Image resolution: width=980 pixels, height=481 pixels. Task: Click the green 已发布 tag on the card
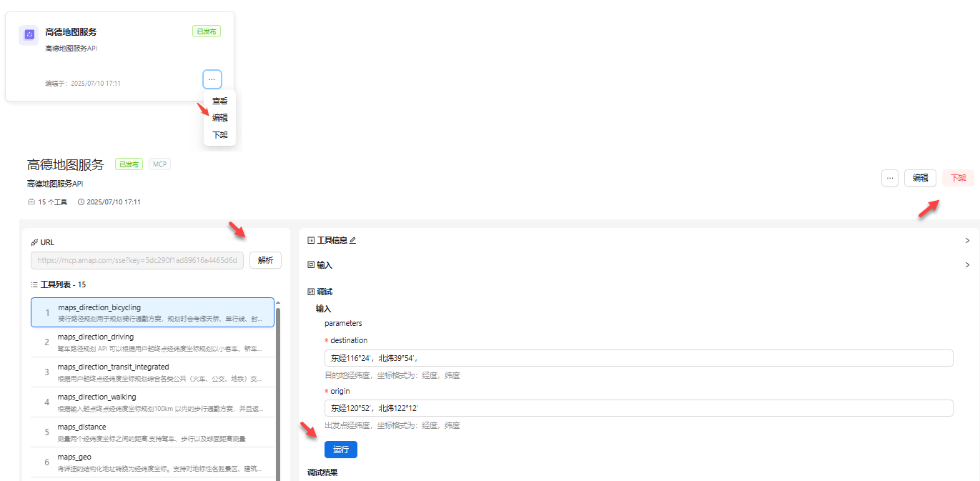tap(207, 31)
